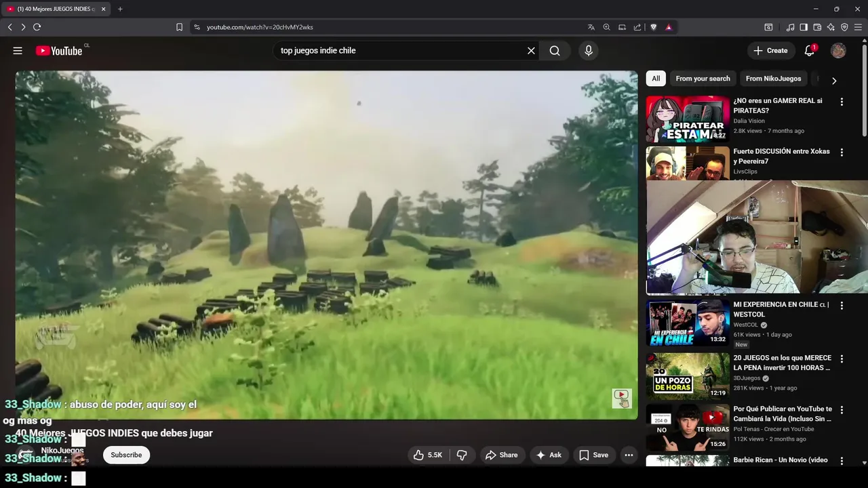This screenshot has width=868, height=488.
Task: Run search with magnifier button
Action: pyautogui.click(x=555, y=51)
